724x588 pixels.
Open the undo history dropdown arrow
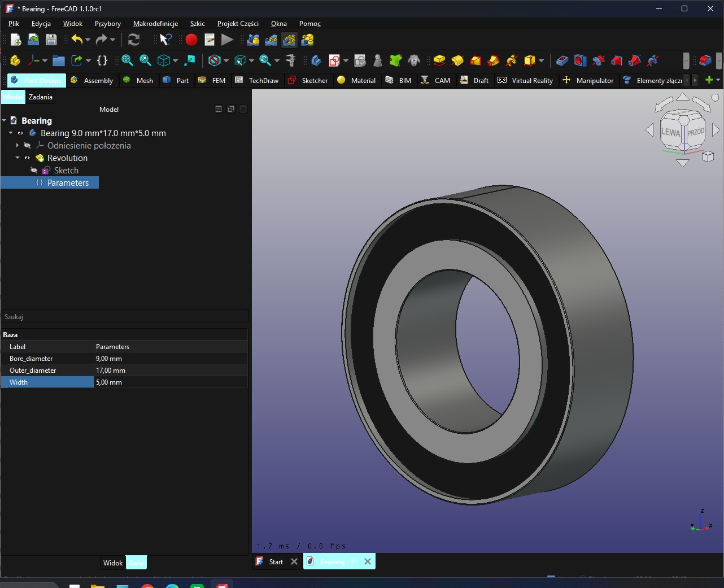pyautogui.click(x=88, y=40)
